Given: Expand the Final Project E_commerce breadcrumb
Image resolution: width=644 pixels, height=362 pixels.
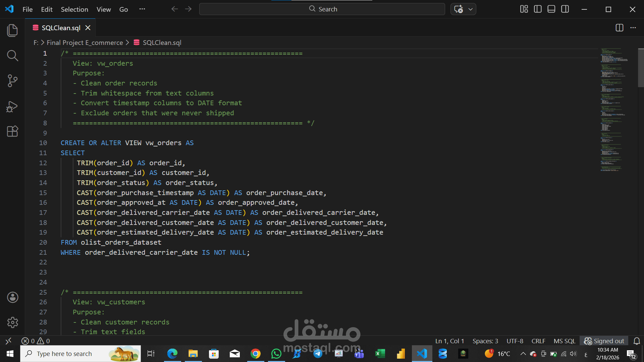Looking at the screenshot, I should click(x=85, y=43).
